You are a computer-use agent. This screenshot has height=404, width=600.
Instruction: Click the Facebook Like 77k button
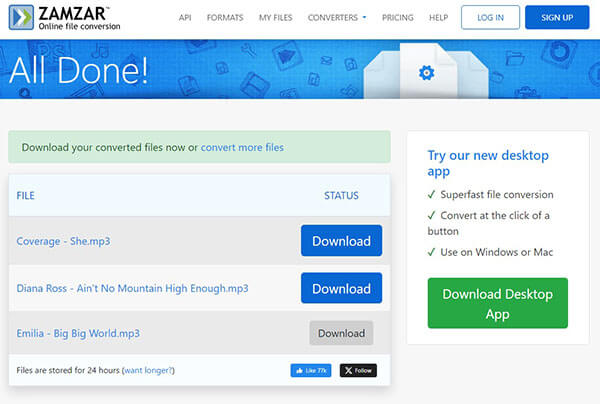pyautogui.click(x=311, y=370)
